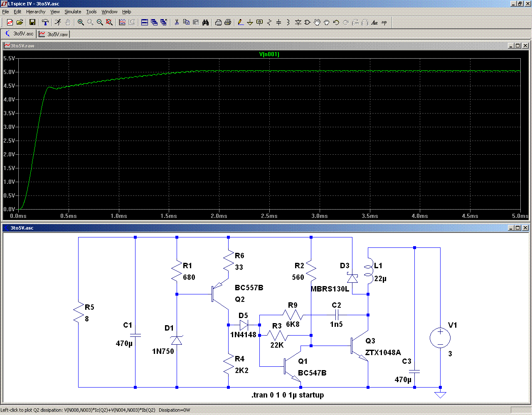Open the SPICE directive .op tool
This screenshot has width=532, height=415.
pyautogui.click(x=384, y=22)
